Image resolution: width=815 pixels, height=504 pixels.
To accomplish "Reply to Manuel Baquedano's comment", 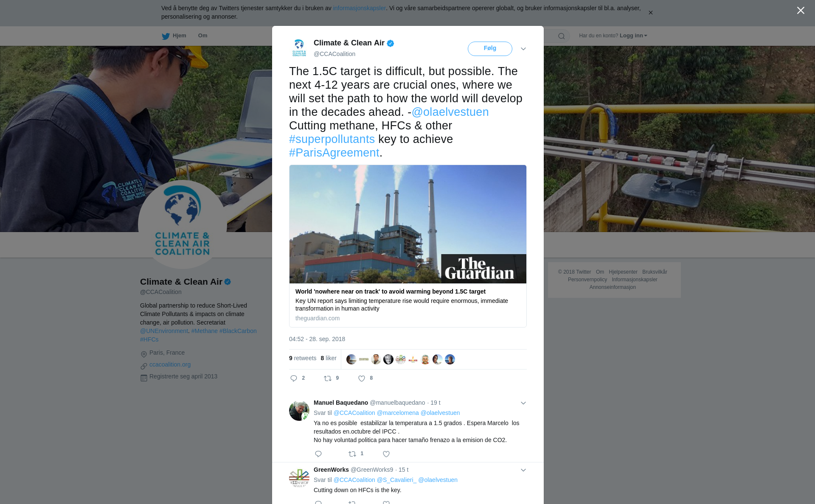I will [x=318, y=454].
